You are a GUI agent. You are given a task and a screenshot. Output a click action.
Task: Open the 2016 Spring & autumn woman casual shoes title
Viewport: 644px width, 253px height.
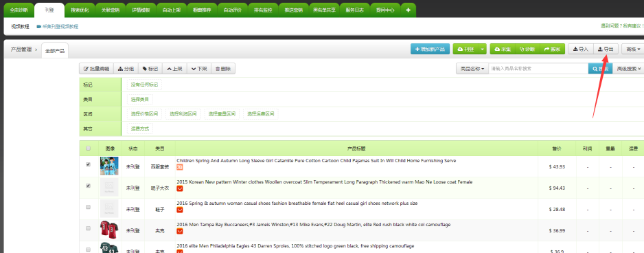point(297,203)
